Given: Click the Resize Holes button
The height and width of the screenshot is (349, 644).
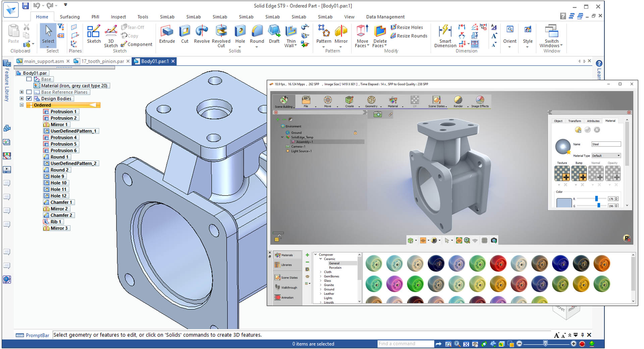Looking at the screenshot, I should [408, 27].
